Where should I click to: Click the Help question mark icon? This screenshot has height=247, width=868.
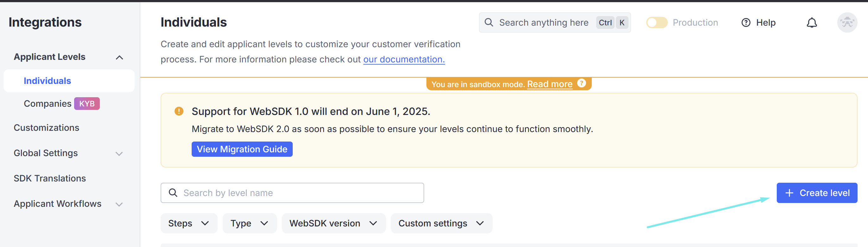pos(746,22)
